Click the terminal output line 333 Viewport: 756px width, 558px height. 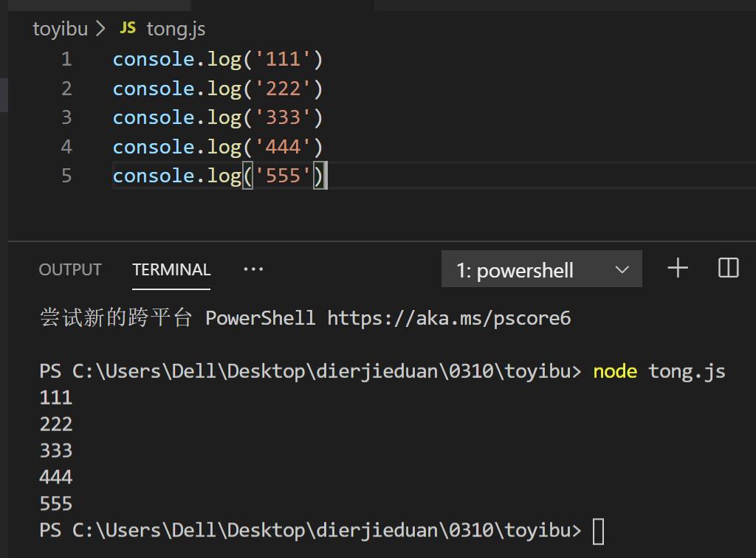tap(56, 451)
